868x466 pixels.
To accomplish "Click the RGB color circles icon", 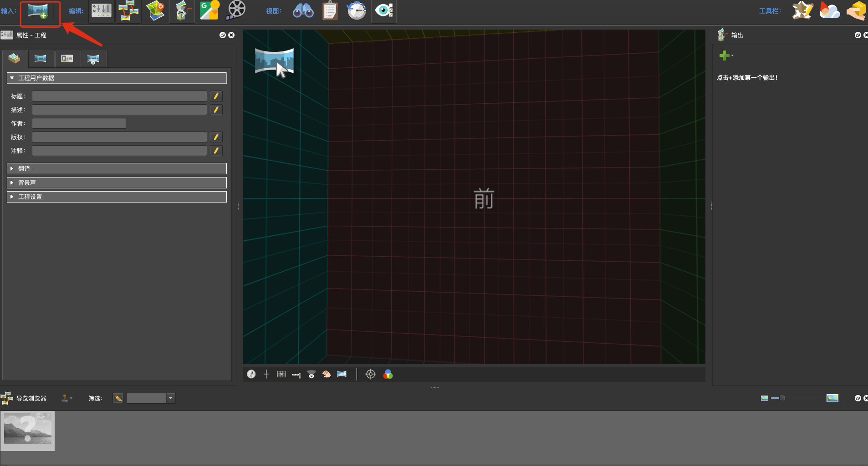I will click(x=388, y=374).
